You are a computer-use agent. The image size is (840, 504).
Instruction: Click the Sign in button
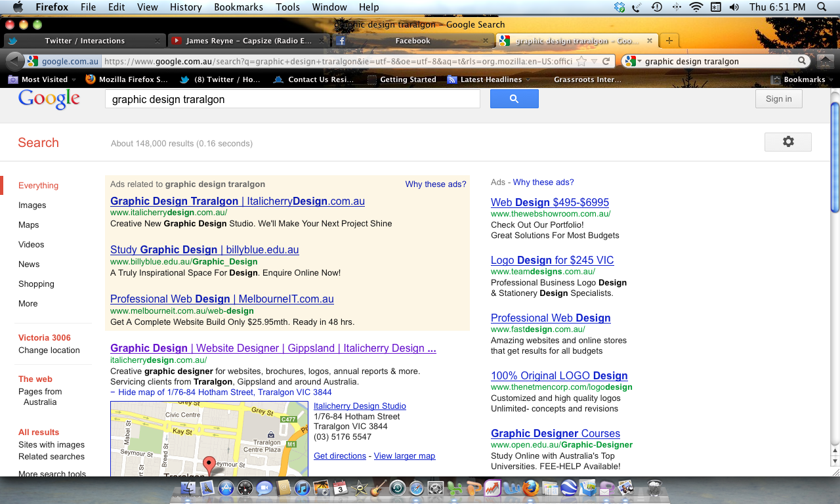(x=778, y=99)
